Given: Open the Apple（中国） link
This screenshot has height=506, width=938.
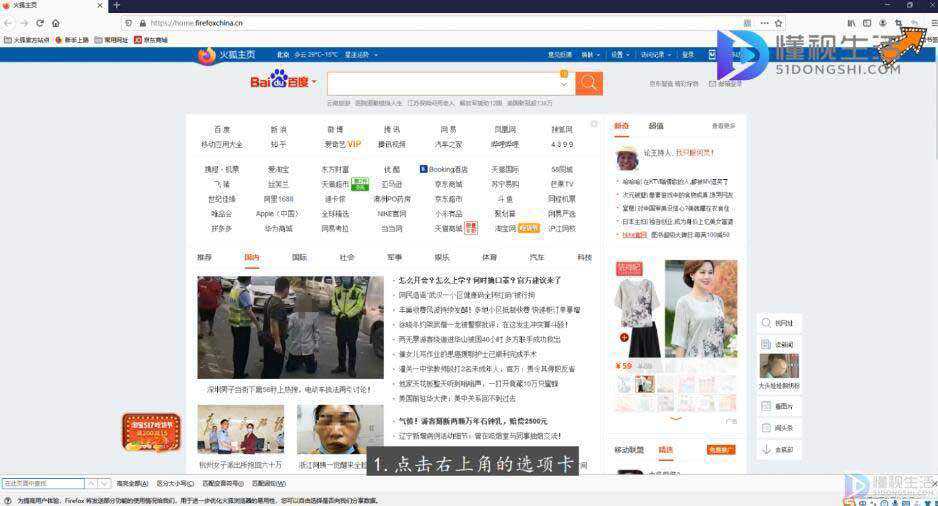Looking at the screenshot, I should tap(277, 214).
